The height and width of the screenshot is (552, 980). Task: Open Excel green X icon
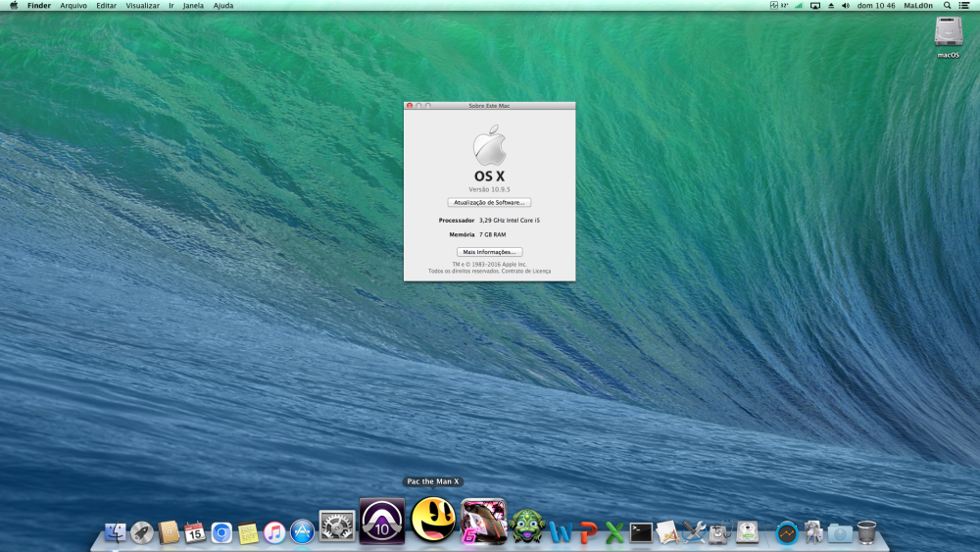pos(614,532)
